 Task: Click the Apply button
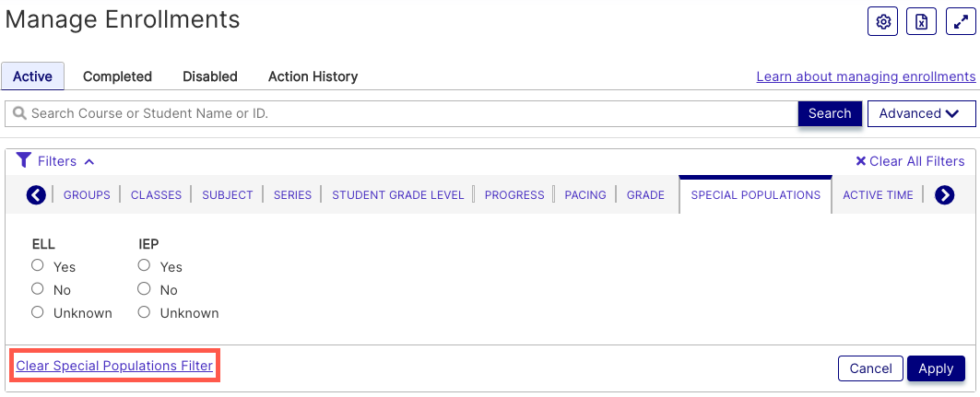pos(936,368)
